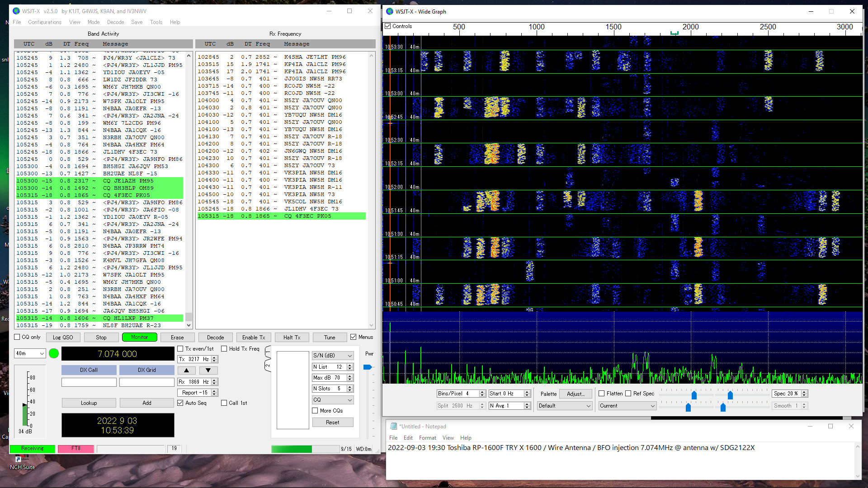Adjust N Avg 1 spinner in Wide Graph
The width and height of the screenshot is (868, 488).
click(x=527, y=406)
